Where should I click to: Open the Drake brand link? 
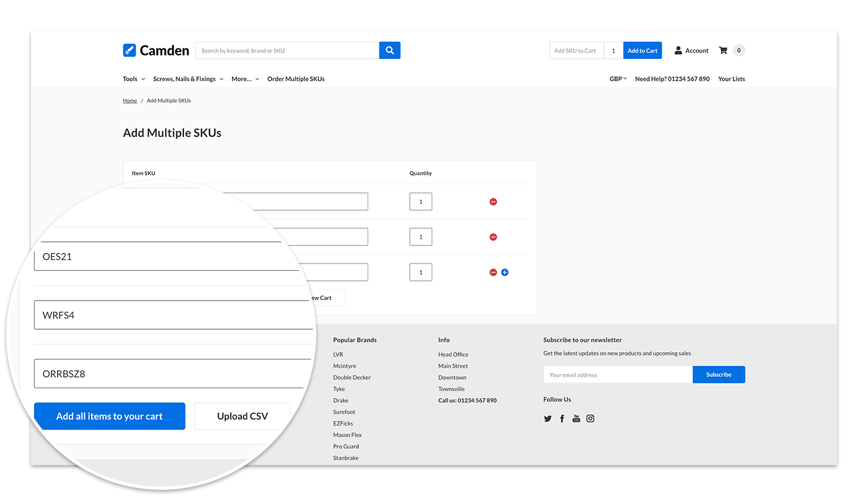[x=341, y=401]
